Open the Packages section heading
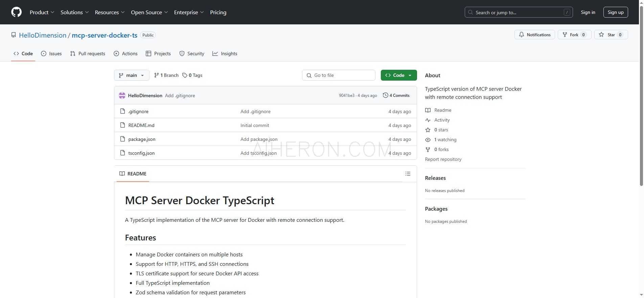Viewport: 644px width, 298px height. pyautogui.click(x=436, y=209)
